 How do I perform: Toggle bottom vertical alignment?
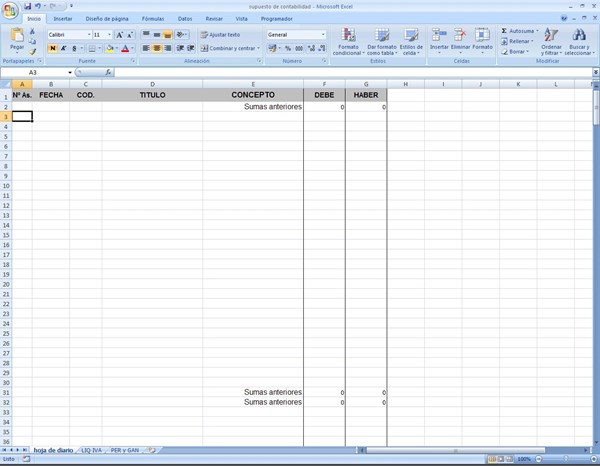pyautogui.click(x=168, y=35)
